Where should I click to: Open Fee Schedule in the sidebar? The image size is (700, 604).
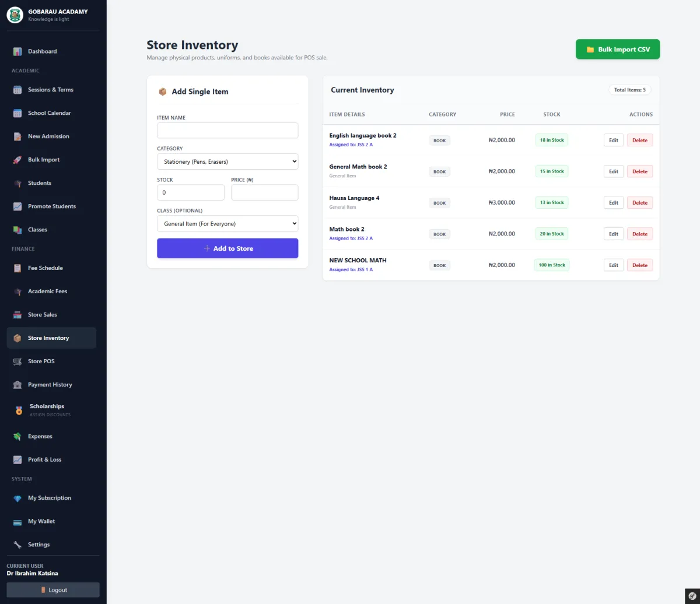coord(45,268)
